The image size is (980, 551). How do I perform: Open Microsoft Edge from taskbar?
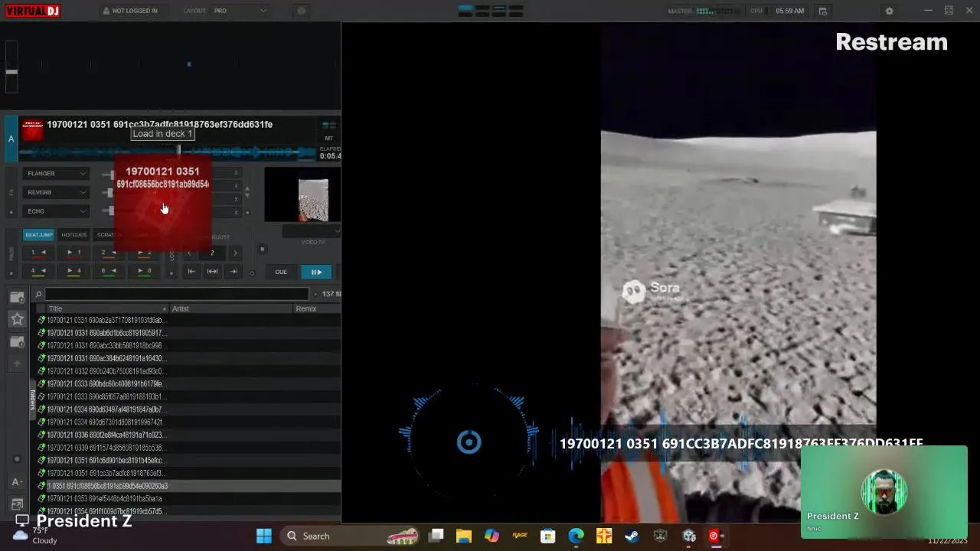(x=576, y=536)
